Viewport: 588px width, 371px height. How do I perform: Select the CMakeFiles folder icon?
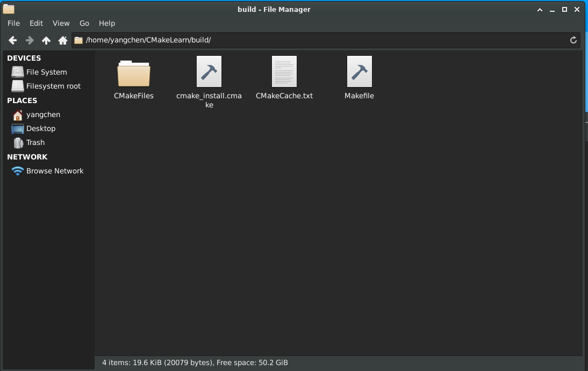click(x=134, y=73)
